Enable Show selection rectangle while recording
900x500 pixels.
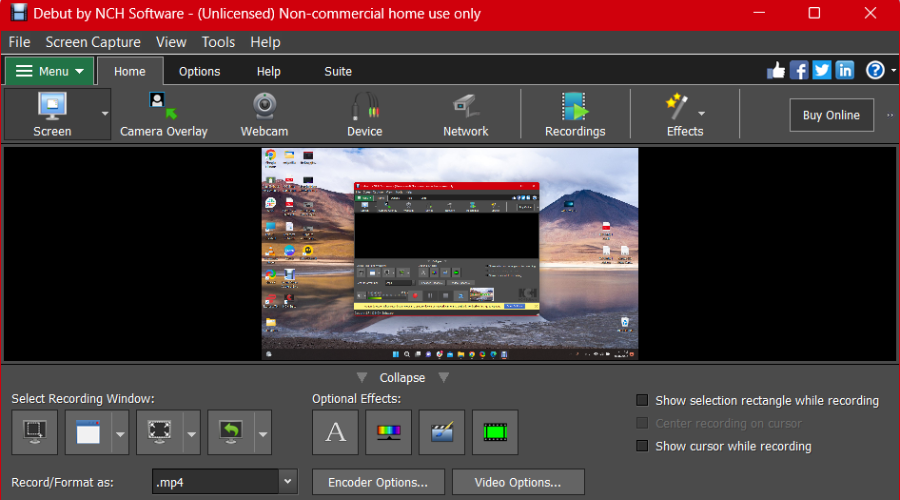(642, 400)
